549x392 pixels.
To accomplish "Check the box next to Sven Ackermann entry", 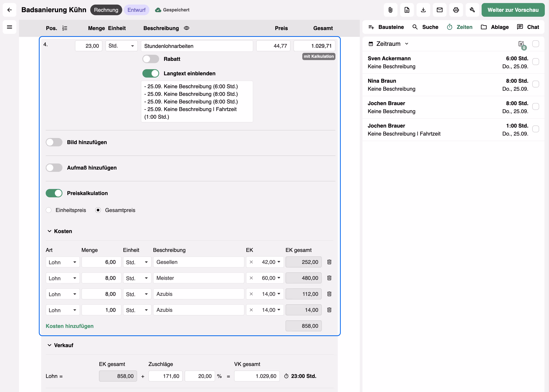I will point(535,62).
